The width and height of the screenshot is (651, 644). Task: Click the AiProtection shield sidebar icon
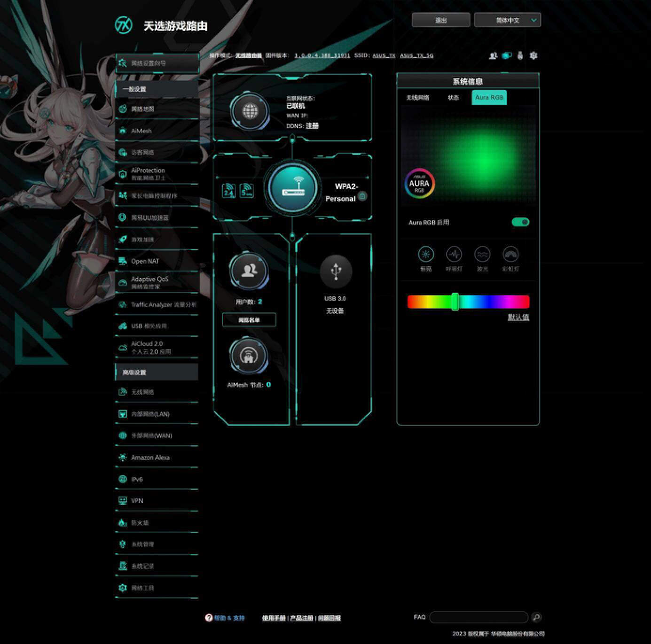pyautogui.click(x=123, y=174)
